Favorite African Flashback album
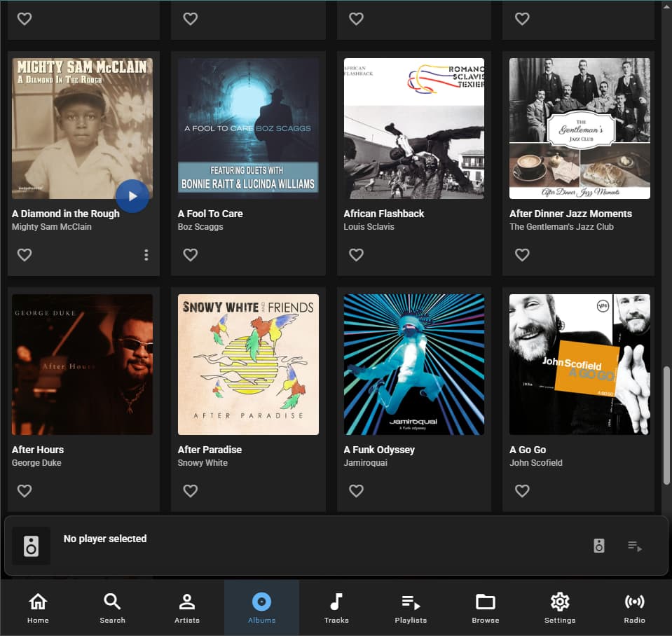 (356, 255)
